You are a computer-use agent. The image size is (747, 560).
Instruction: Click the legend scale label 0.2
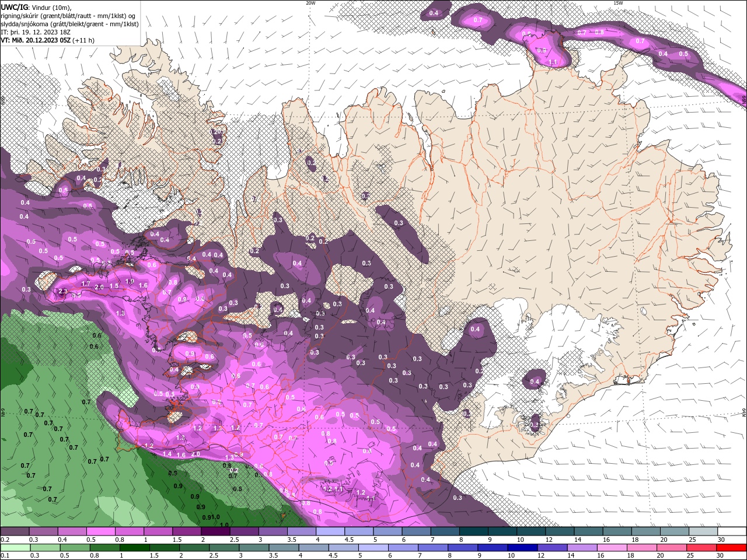pyautogui.click(x=5, y=540)
